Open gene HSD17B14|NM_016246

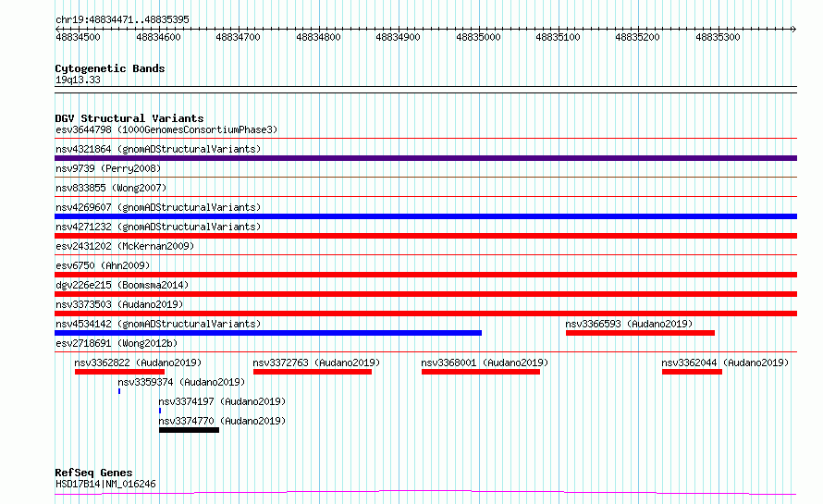point(105,484)
